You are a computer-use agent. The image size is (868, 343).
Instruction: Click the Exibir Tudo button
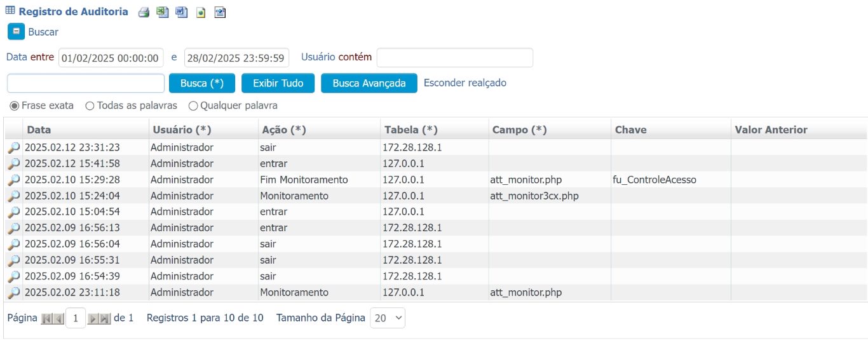(x=278, y=83)
